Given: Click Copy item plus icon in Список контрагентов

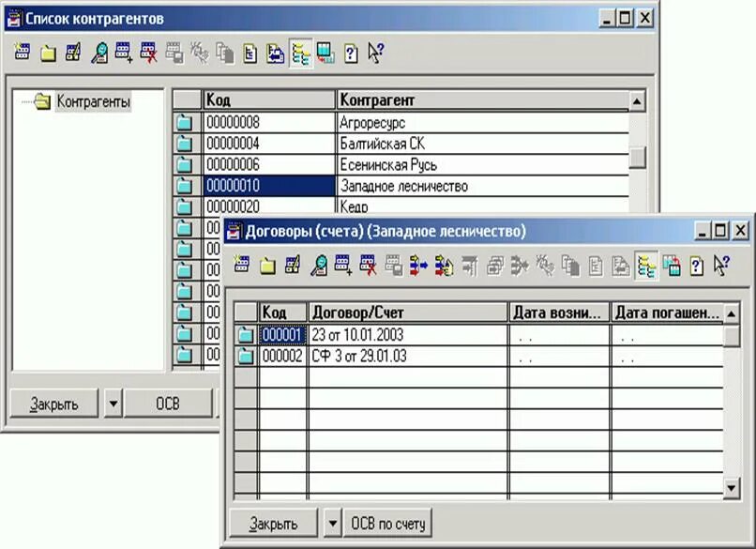Looking at the screenshot, I should tap(124, 53).
